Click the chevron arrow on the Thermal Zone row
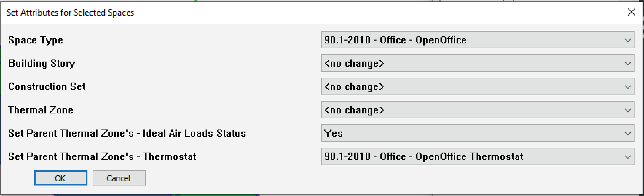 [628, 110]
